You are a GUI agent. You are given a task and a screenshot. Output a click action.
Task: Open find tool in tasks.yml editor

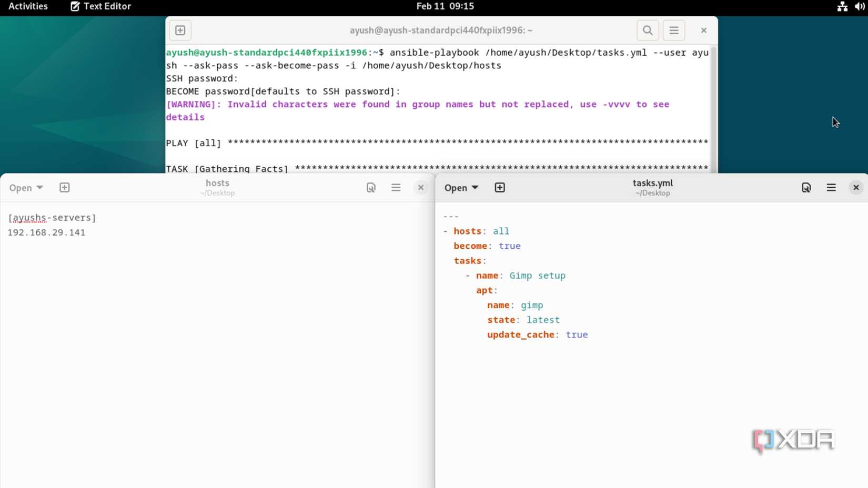[806, 188]
